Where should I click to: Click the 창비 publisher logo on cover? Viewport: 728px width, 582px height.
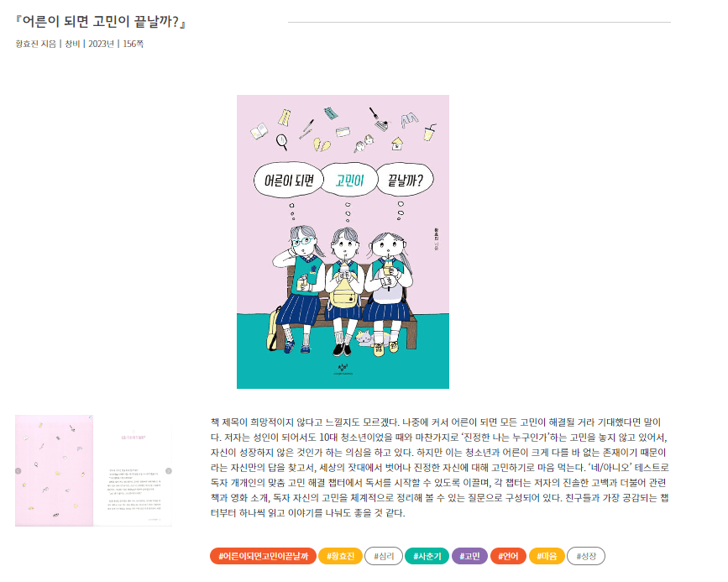pos(343,369)
